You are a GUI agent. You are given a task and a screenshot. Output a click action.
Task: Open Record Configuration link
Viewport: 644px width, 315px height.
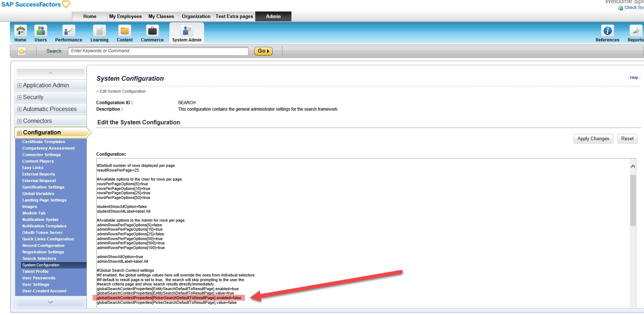43,245
